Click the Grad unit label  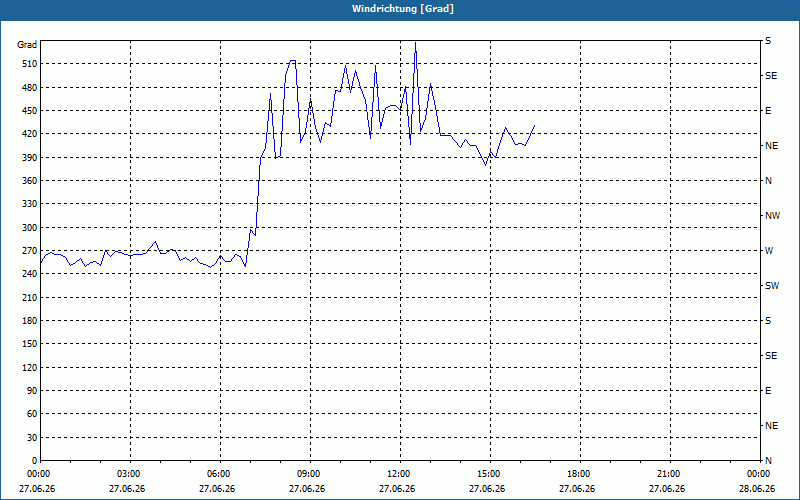pyautogui.click(x=27, y=45)
